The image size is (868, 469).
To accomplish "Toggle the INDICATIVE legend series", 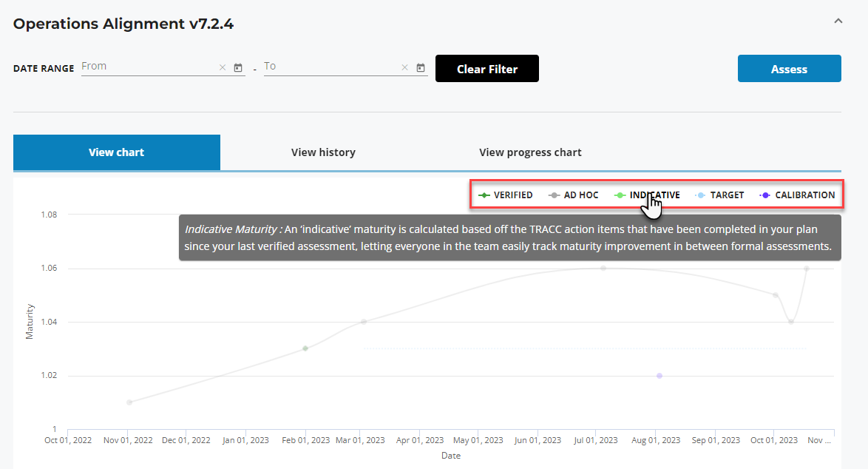I will (647, 195).
